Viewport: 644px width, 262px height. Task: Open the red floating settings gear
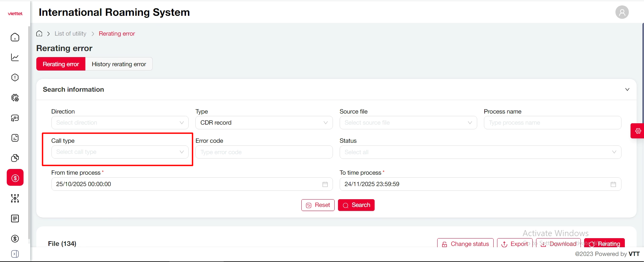click(638, 131)
